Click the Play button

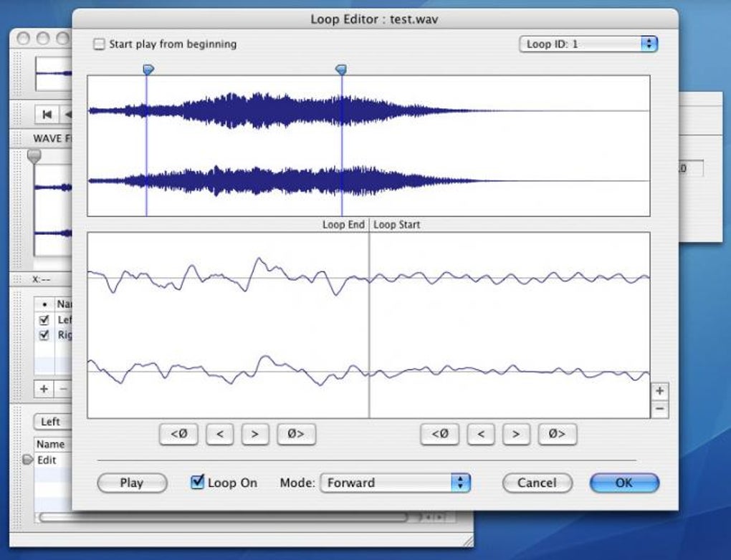[132, 483]
